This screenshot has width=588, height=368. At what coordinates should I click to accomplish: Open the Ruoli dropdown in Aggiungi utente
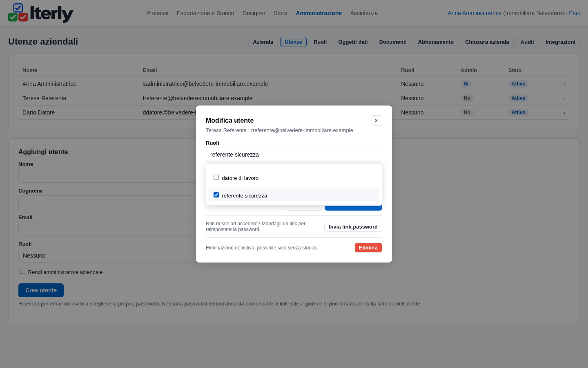tap(107, 256)
